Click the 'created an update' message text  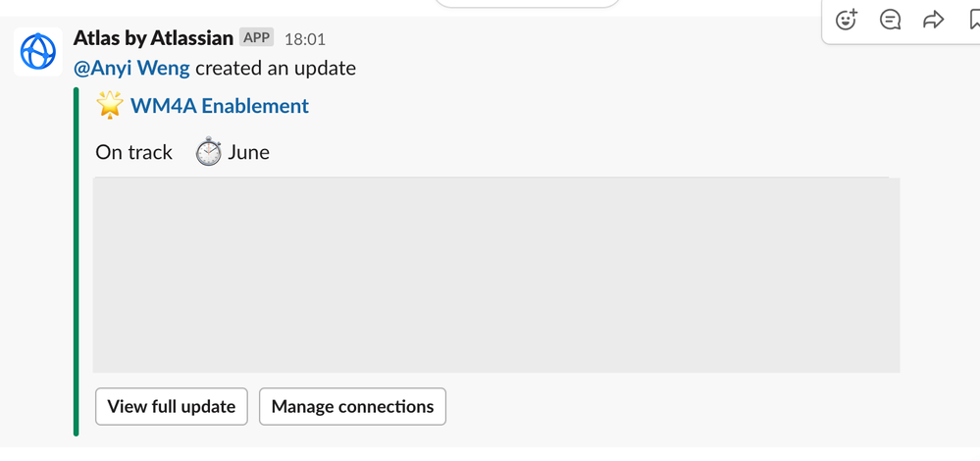[276, 68]
